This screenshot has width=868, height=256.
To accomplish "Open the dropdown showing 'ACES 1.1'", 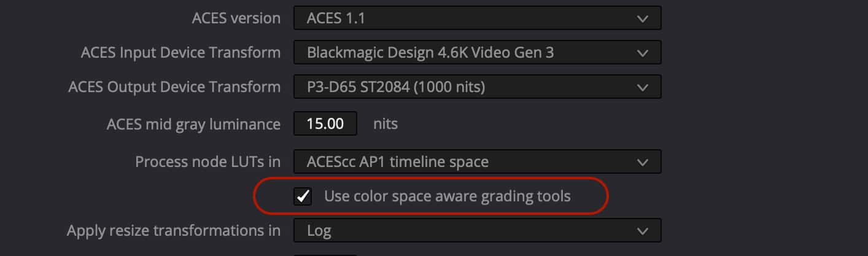I will coord(467,18).
